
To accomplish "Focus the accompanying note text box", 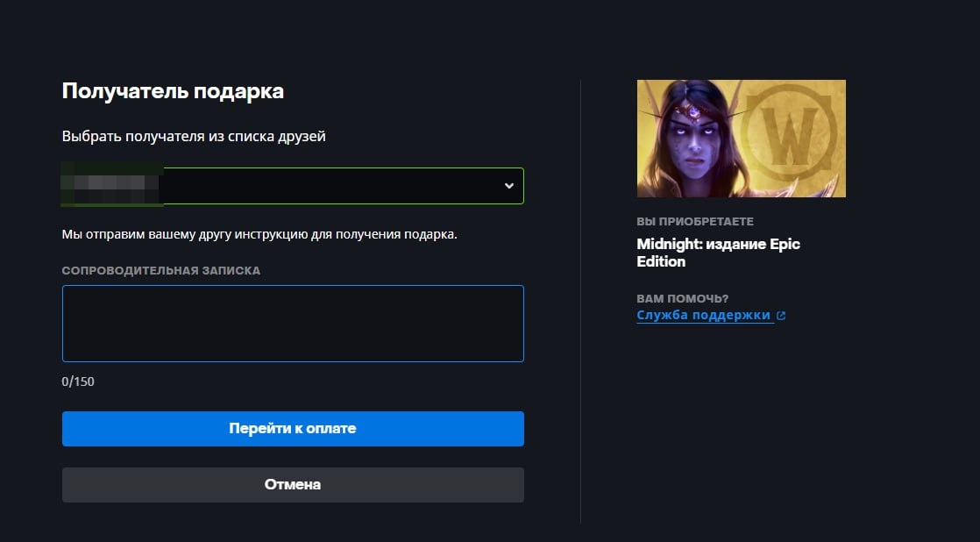I will (293, 324).
